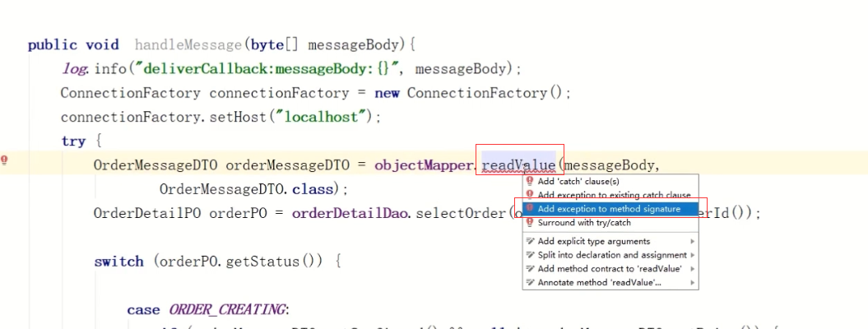This screenshot has width=868, height=329.
Task: Click the ORDER_CREATING case constant
Action: 226,309
